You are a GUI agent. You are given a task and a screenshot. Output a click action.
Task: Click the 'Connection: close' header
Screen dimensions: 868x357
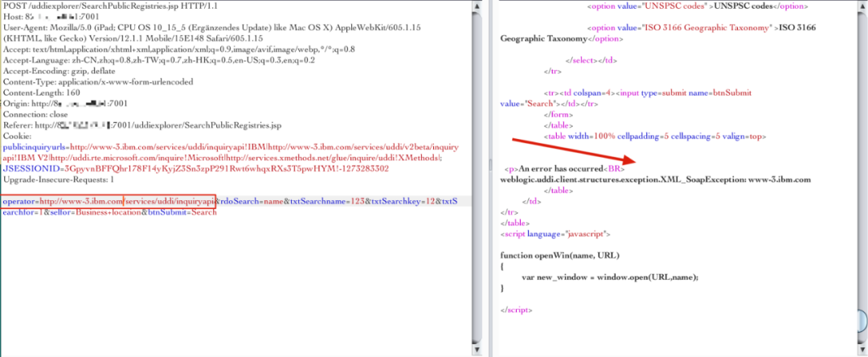[35, 114]
